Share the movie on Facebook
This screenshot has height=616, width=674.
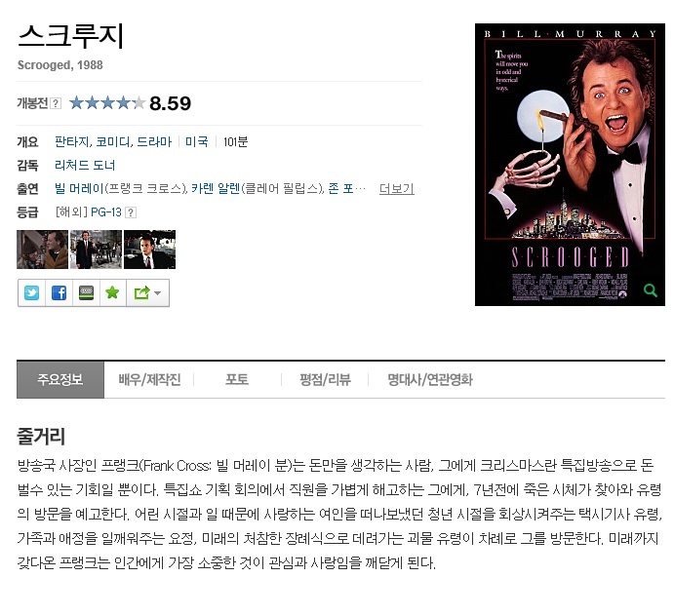(x=59, y=293)
